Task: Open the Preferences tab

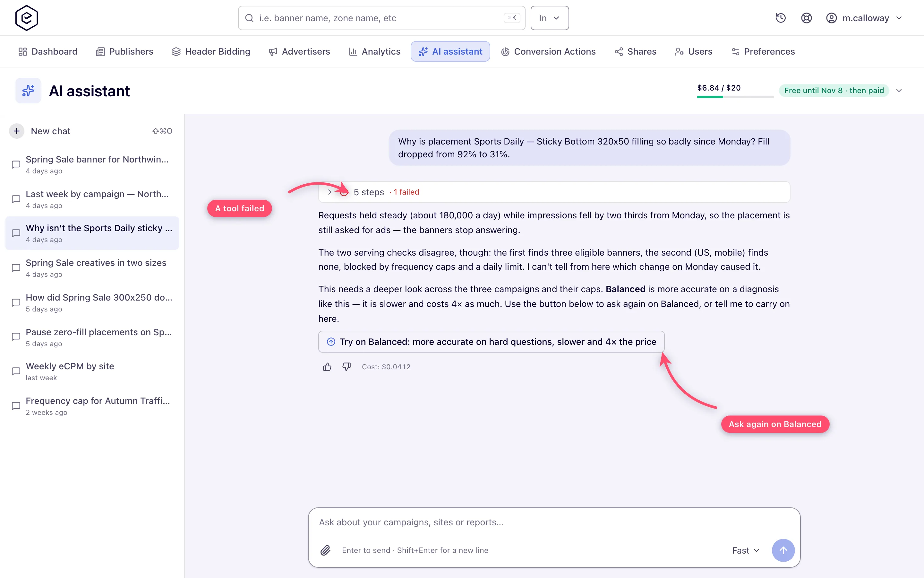Action: tap(763, 52)
